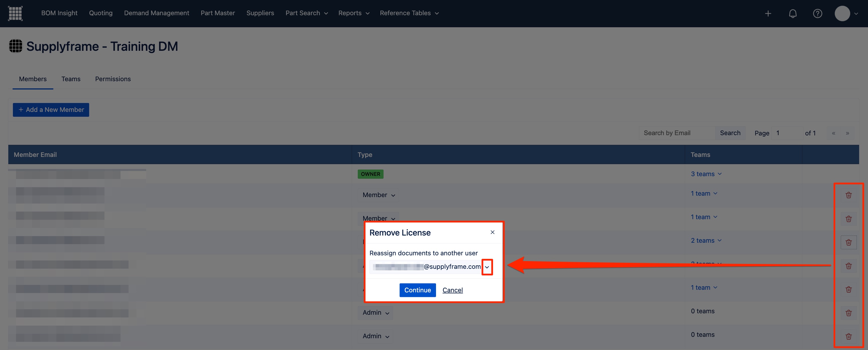The height and width of the screenshot is (350, 868).
Task: Click the plus icon in top bar
Action: (x=768, y=13)
